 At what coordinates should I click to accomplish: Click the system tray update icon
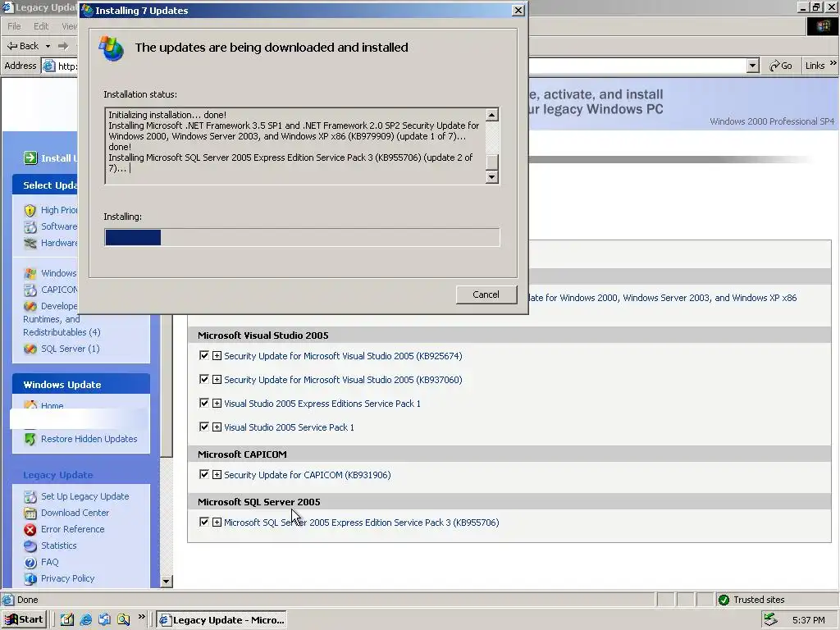click(x=770, y=620)
